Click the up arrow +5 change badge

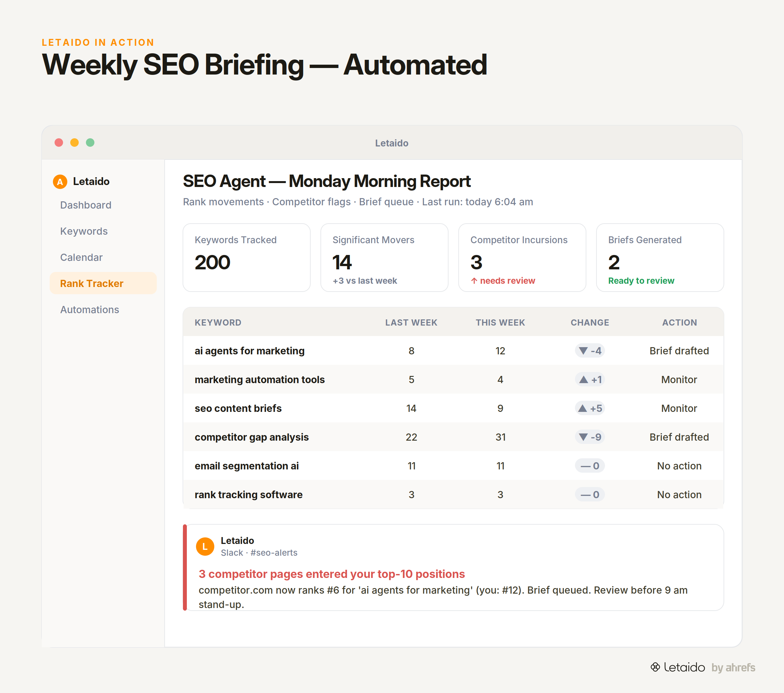(x=590, y=408)
